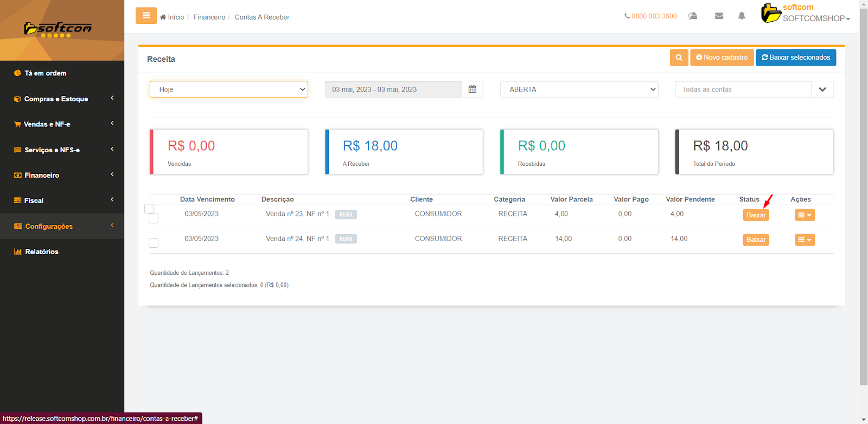Screen dimensions: 868x424
Task: Expand the Todas as contas dropdown
Action: coord(822,89)
